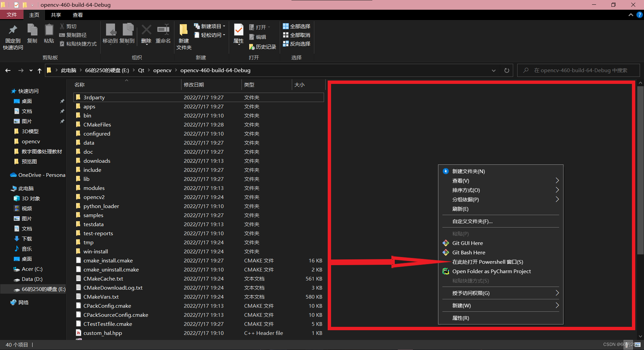Image resolution: width=644 pixels, height=350 pixels.
Task: Open Properties (属性) from the ribbon
Action: point(238,34)
